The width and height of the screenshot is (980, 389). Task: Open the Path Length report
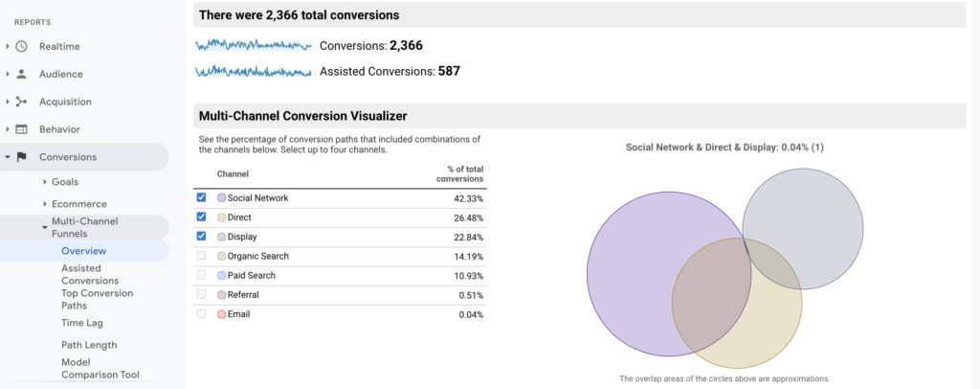tap(89, 345)
